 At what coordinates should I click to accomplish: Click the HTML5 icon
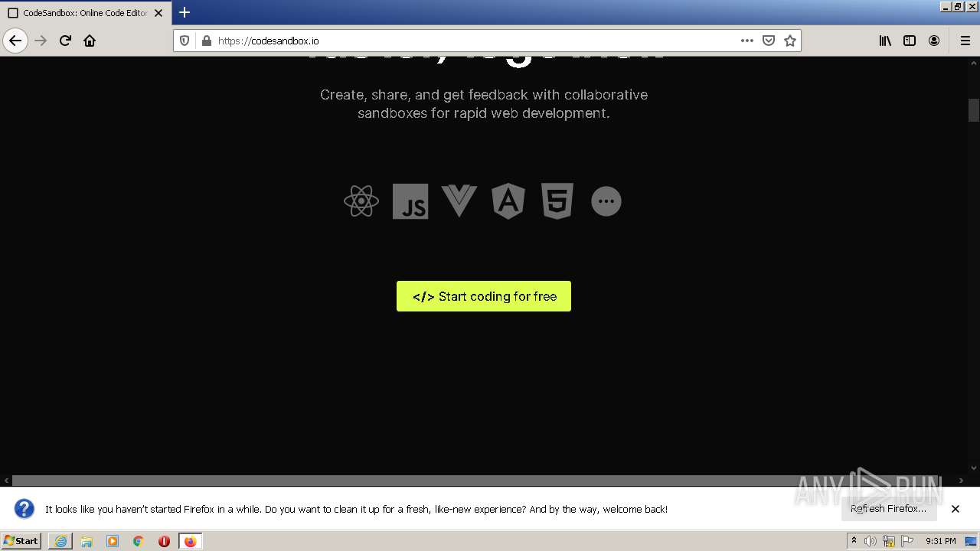coord(557,201)
